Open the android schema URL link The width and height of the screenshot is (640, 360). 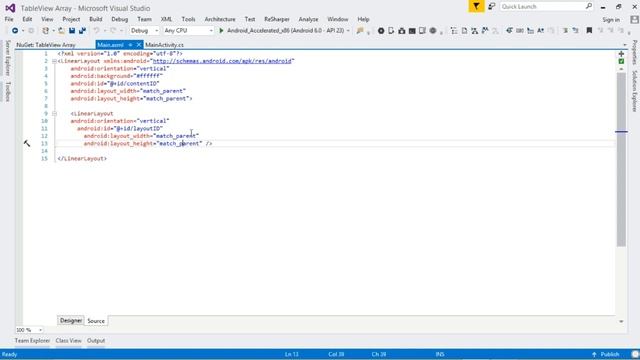coord(222,61)
